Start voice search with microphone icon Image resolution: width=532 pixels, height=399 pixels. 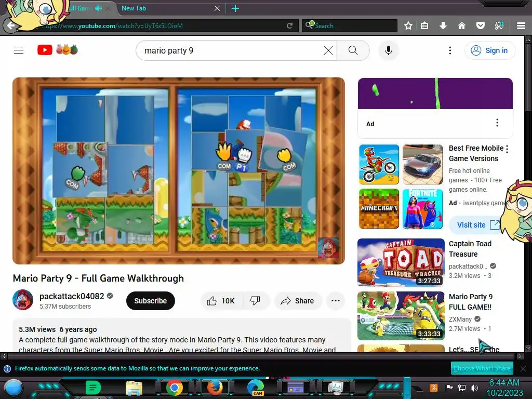tap(389, 50)
